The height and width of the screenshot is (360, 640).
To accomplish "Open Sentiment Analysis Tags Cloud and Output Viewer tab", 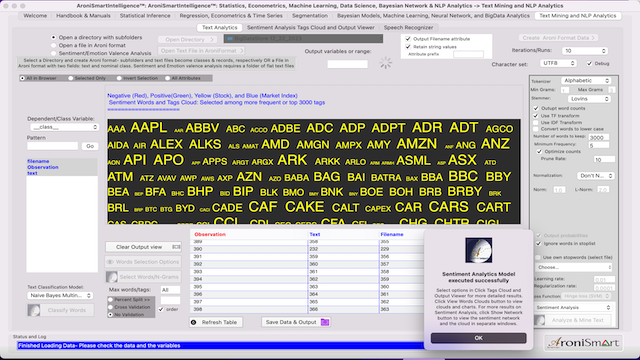I will pos(311,27).
